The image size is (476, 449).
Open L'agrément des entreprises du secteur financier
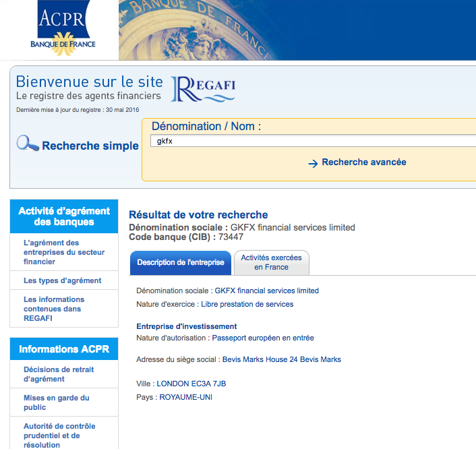pos(64,252)
